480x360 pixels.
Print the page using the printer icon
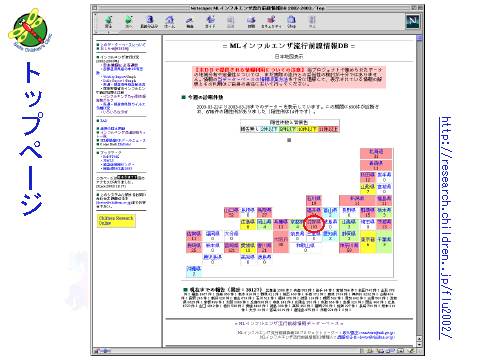click(x=251, y=22)
